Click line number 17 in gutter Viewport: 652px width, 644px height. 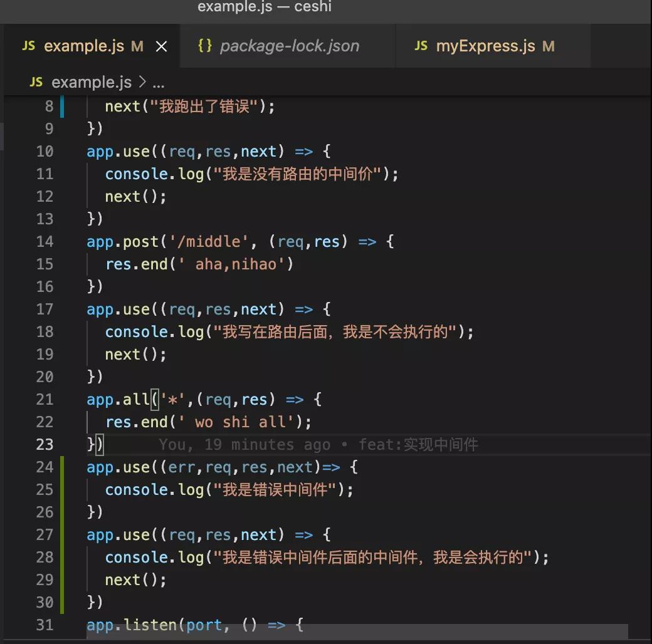[x=45, y=309]
